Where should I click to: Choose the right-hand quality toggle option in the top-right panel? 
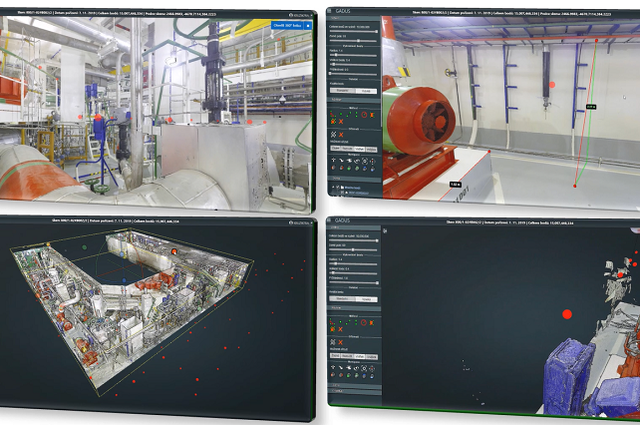366,91
